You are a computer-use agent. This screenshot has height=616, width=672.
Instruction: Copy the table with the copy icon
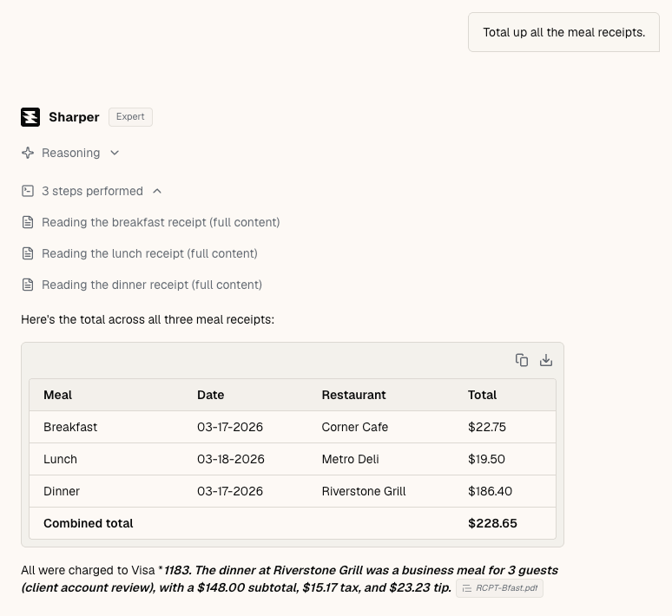(522, 360)
